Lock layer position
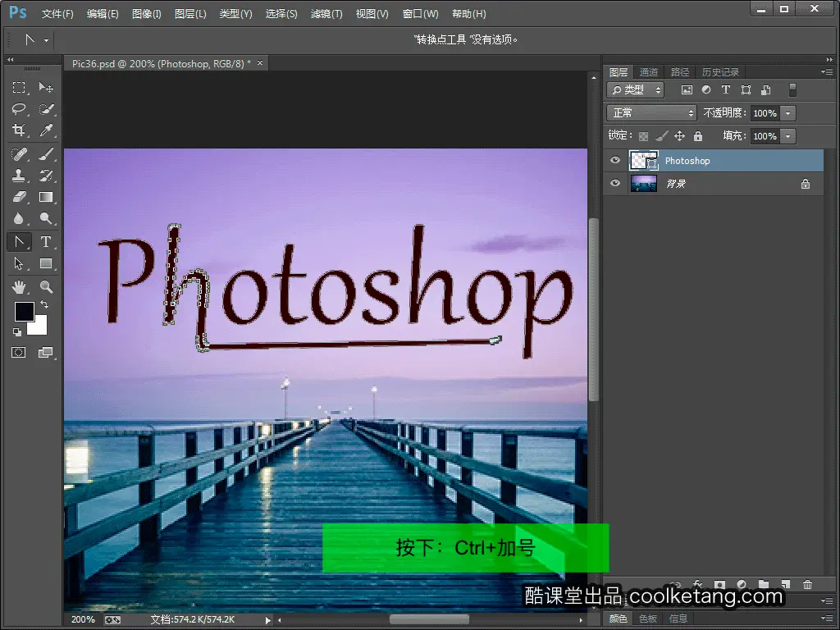Screen dimensions: 840x630 pyautogui.click(x=679, y=136)
